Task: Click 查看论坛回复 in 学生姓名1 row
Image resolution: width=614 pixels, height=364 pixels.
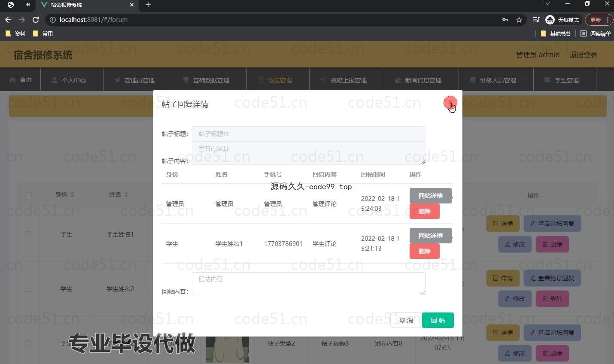Action: [x=552, y=224]
